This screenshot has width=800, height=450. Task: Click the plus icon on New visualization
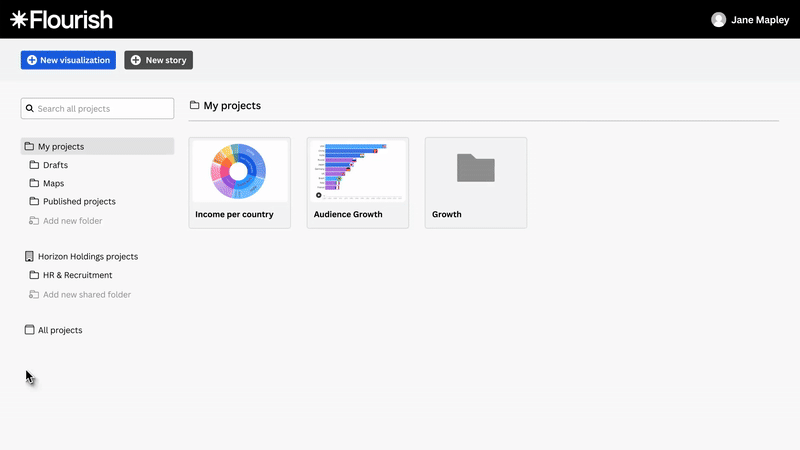click(x=32, y=60)
